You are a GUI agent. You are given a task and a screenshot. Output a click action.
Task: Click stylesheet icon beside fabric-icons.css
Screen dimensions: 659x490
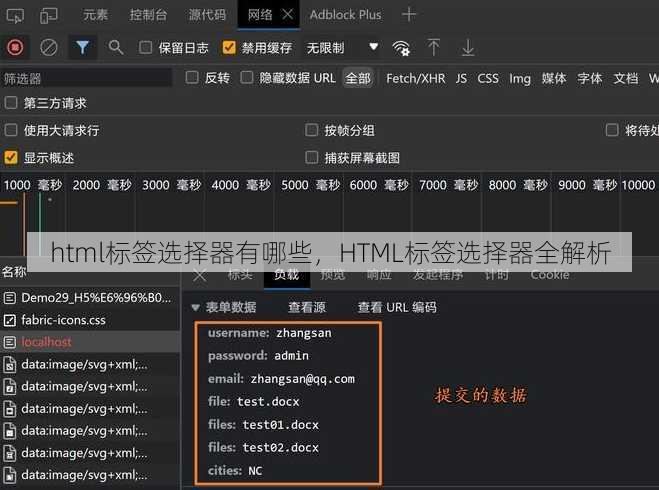(10, 321)
